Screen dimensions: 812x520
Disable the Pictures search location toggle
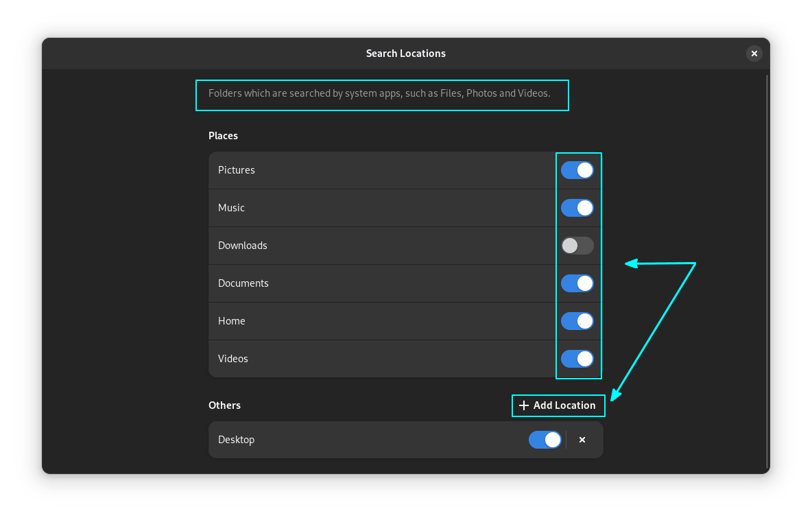[x=577, y=170]
